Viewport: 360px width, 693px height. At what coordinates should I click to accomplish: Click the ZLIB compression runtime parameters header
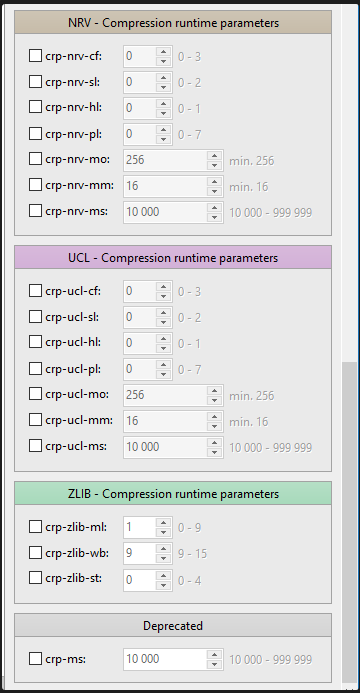pos(173,493)
